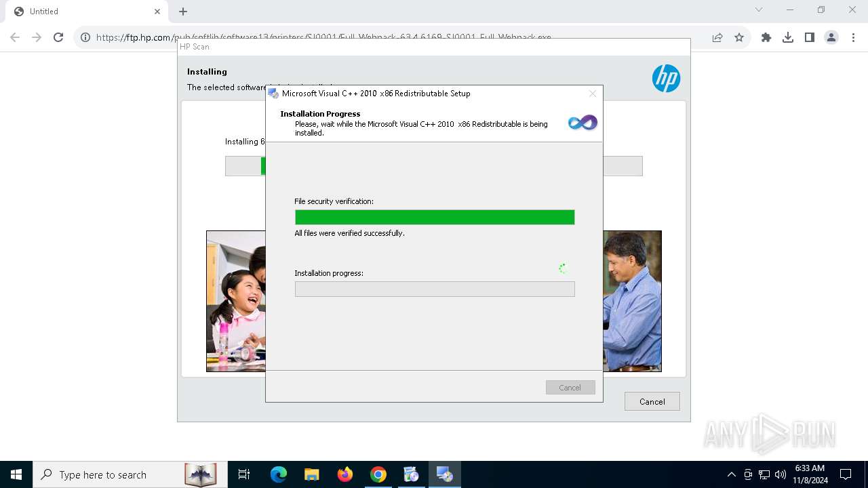Open the HP installer taskbar icon
Image resolution: width=868 pixels, height=488 pixels.
coord(412,474)
